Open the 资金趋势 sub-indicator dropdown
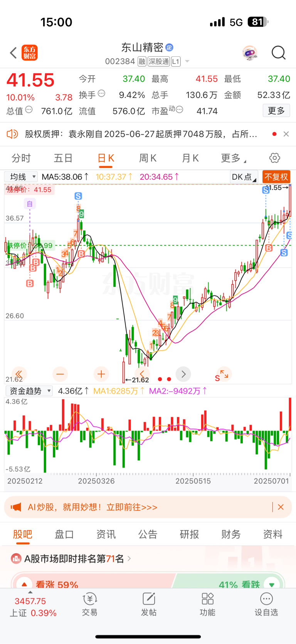Viewport: 296px width, 644px height. coord(29,391)
